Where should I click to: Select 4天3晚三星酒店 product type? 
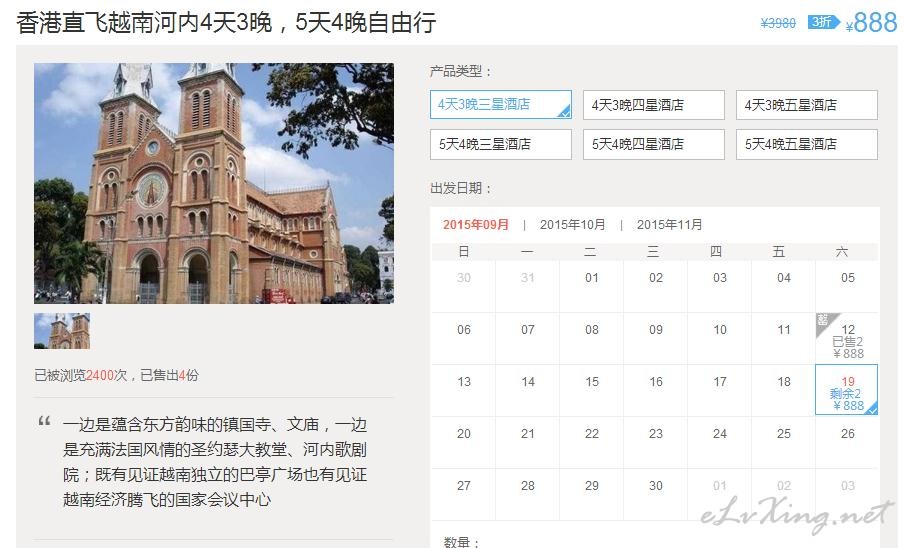[500, 105]
